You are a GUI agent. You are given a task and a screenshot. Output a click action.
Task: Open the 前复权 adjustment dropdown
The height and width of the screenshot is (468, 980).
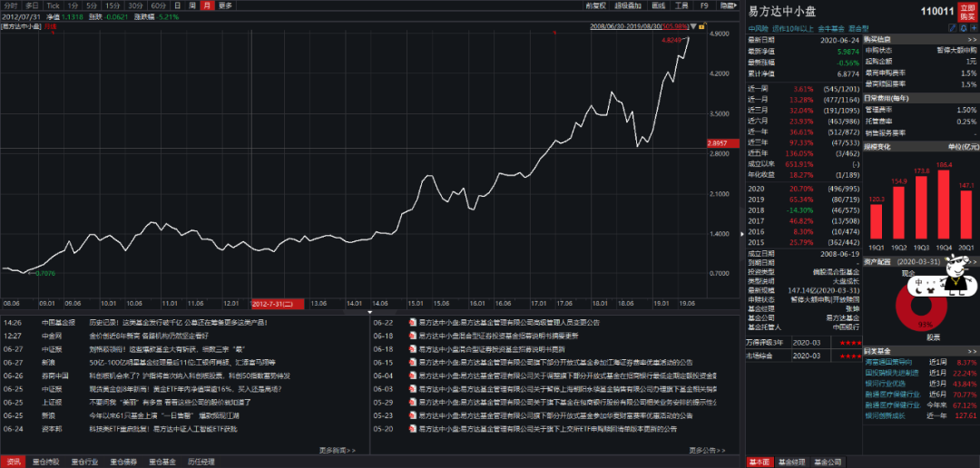596,5
